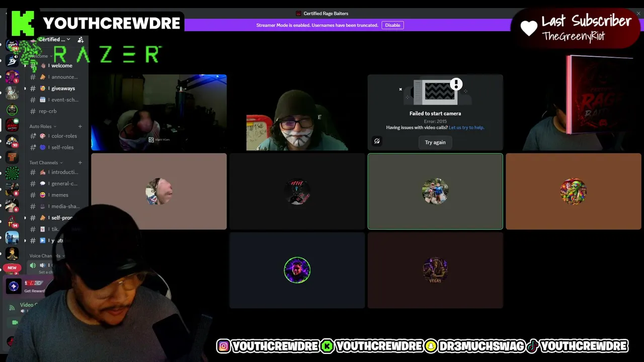Open the server icon with the 10 badge
The width and height of the screenshot is (644, 362).
click(x=12, y=141)
